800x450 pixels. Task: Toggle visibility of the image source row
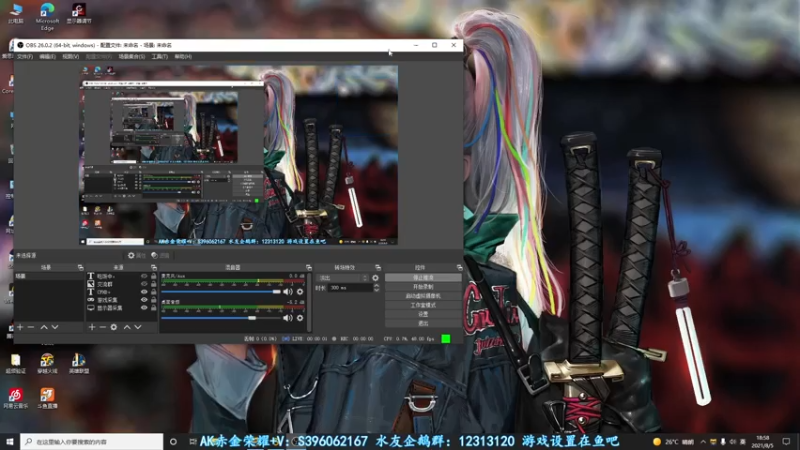[x=144, y=284]
